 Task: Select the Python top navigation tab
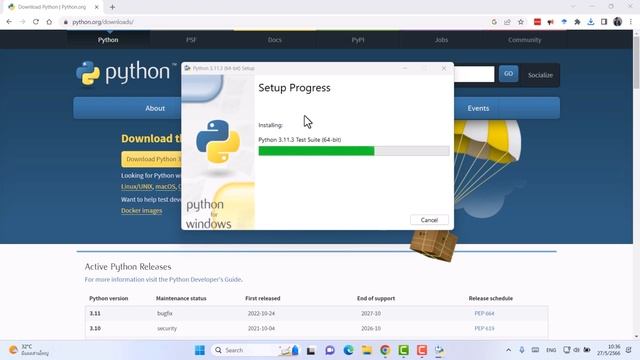(108, 40)
